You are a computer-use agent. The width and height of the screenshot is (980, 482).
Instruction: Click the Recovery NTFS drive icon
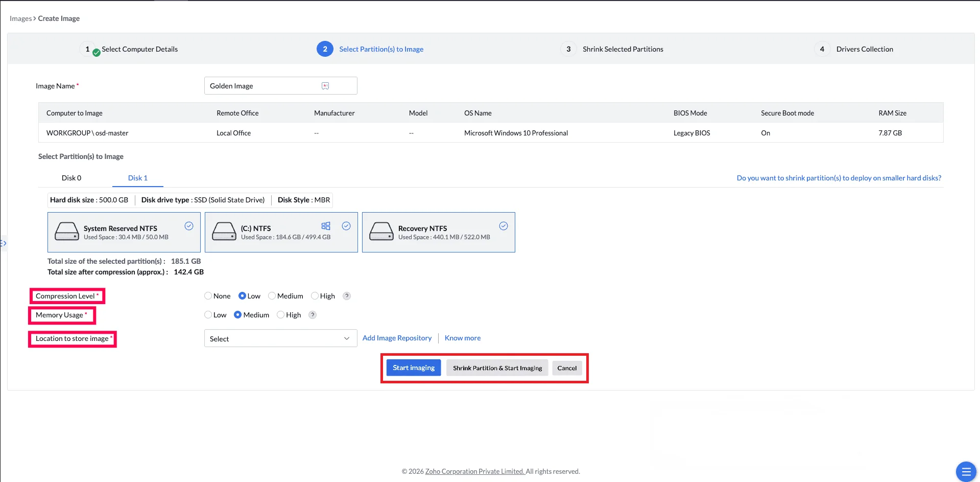tap(381, 232)
